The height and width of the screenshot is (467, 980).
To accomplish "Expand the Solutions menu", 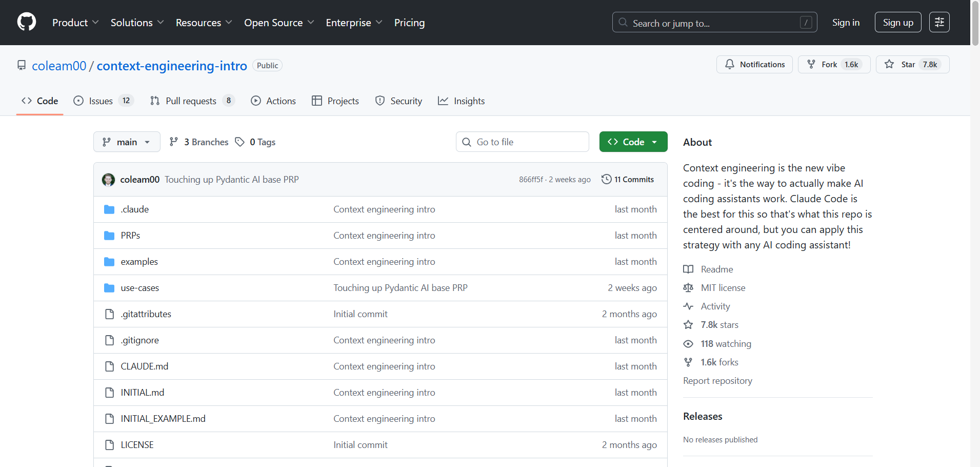I will point(137,23).
